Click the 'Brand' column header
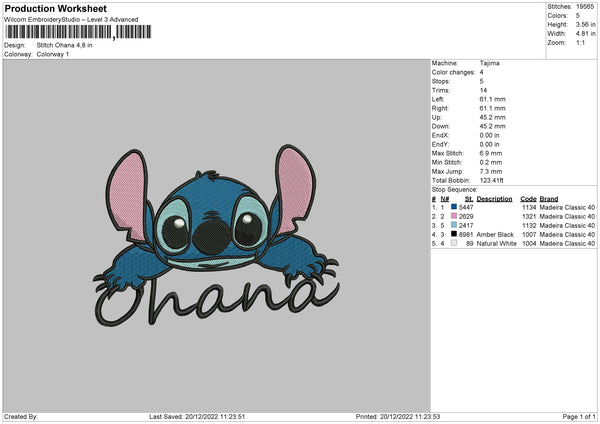 pos(549,199)
